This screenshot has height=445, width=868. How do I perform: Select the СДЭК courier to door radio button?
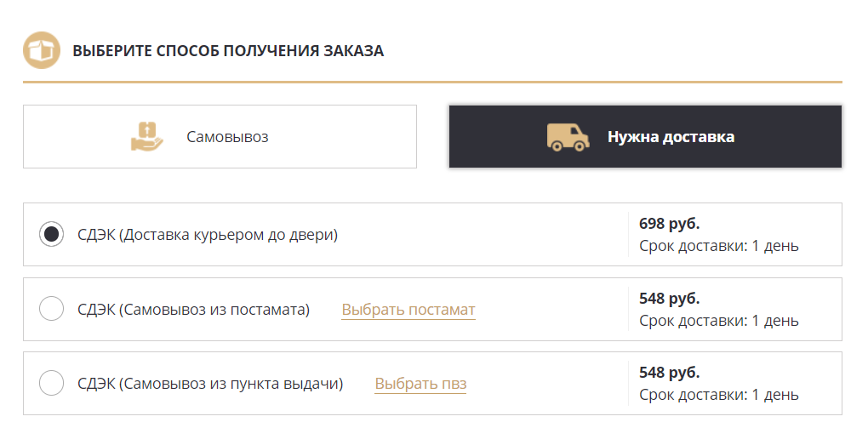click(51, 234)
